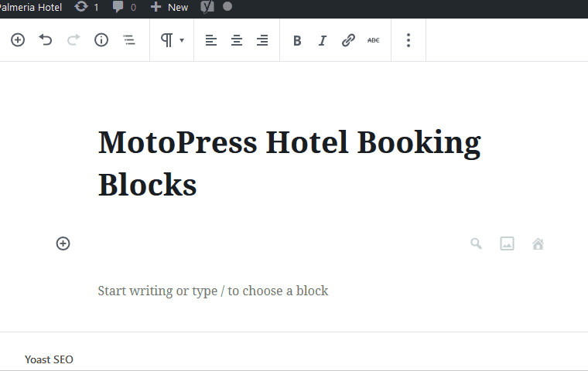This screenshot has width=588, height=371.
Task: Open the Yoast SEO panel
Action: click(49, 359)
